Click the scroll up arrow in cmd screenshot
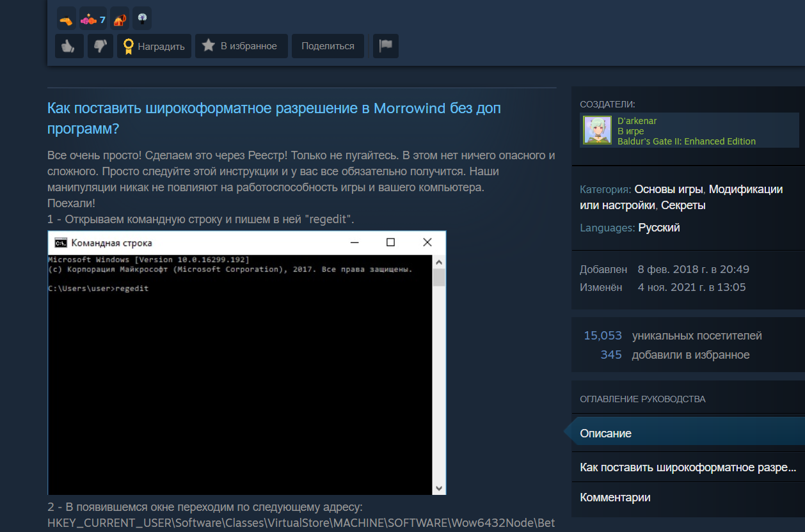Image resolution: width=805 pixels, height=532 pixels. (439, 262)
